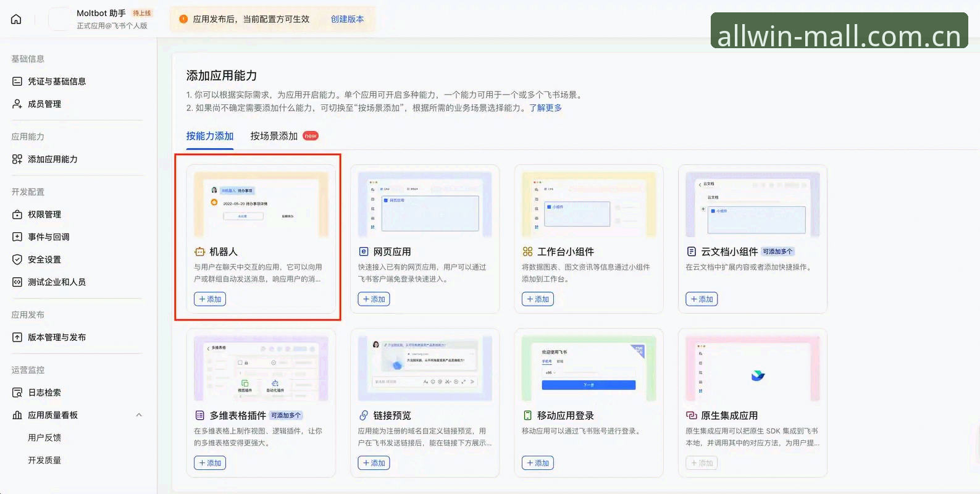Add the 工作台小组件 capability
This screenshot has width=980, height=494.
[538, 299]
